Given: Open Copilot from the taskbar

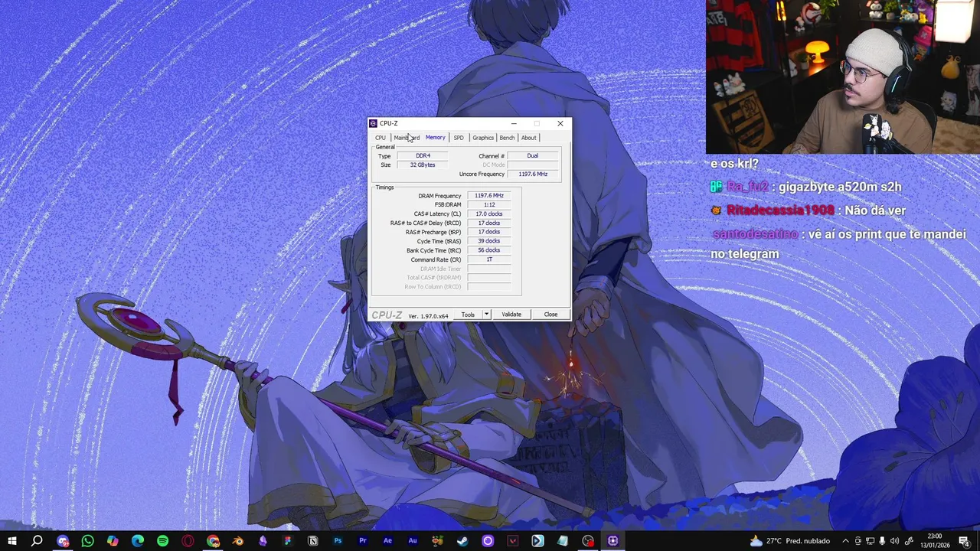Looking at the screenshot, I should click(113, 541).
